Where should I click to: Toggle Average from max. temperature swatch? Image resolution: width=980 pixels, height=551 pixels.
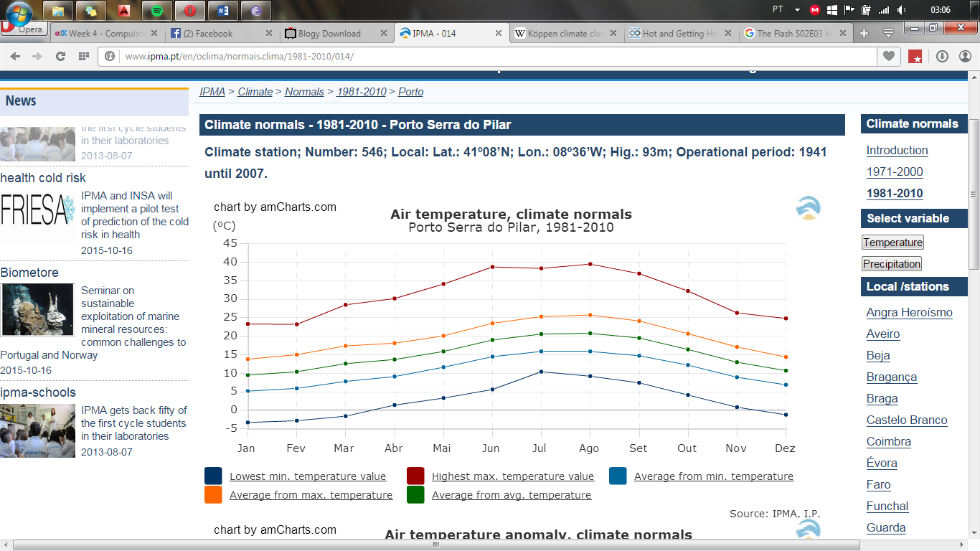coord(213,494)
